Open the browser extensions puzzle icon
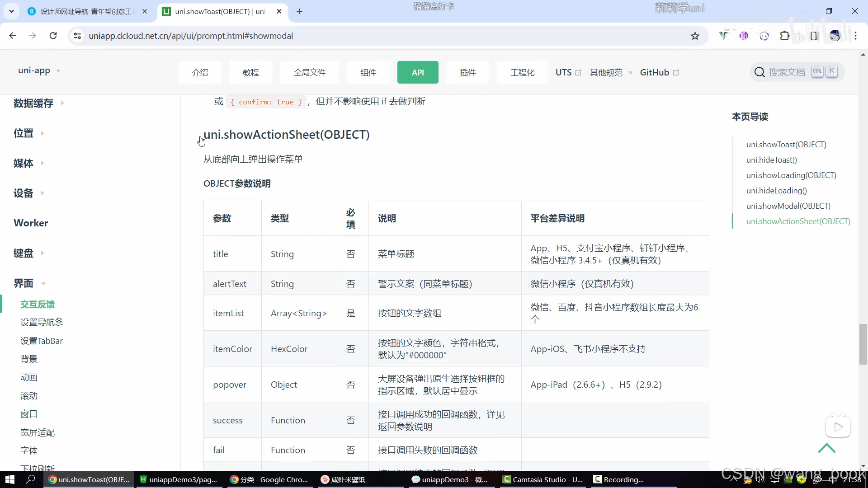The image size is (868, 488). [x=785, y=36]
